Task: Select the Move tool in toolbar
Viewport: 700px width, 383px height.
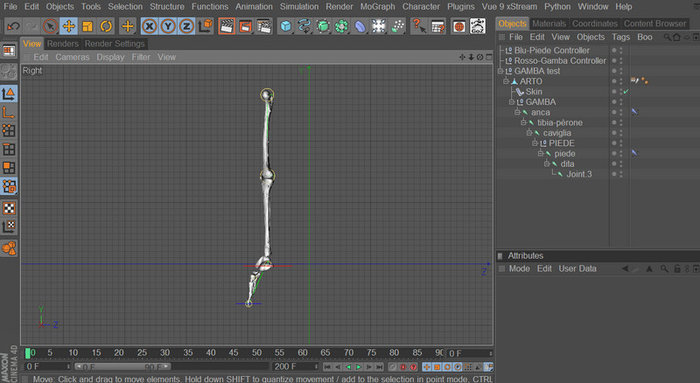Action: [x=69, y=26]
